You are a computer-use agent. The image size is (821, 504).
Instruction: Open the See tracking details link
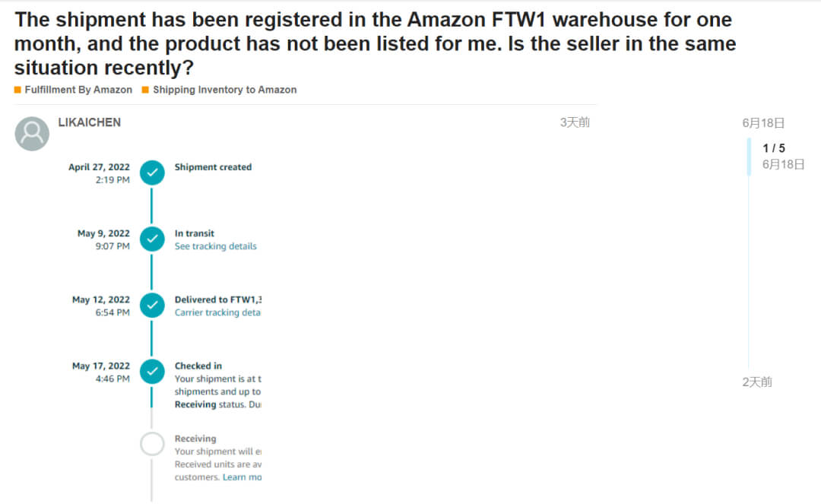coord(215,246)
